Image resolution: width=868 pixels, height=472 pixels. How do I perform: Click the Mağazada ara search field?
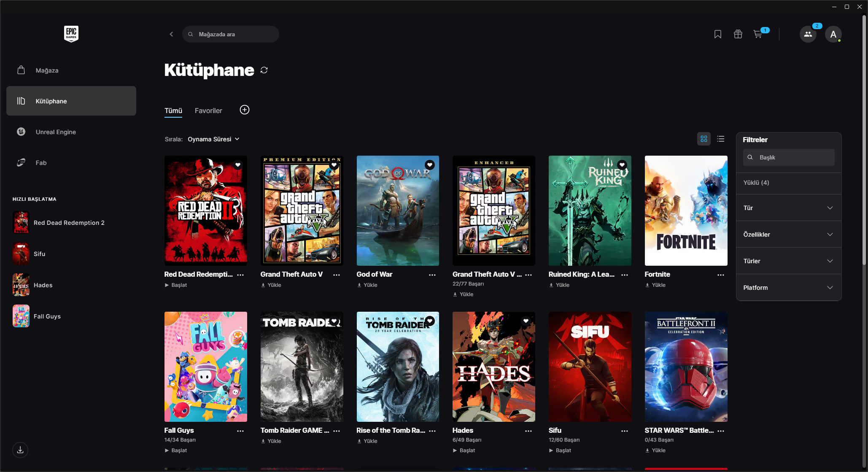click(231, 34)
